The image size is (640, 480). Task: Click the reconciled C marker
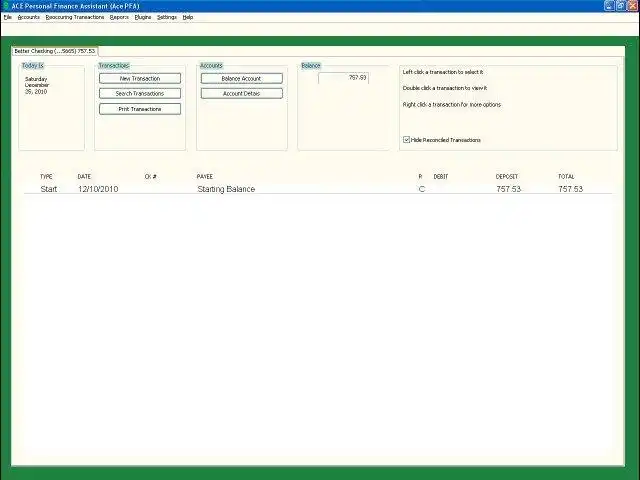pos(422,189)
